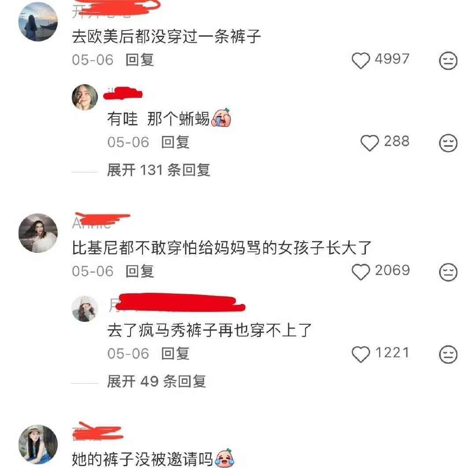This screenshot has height=468, width=476.
Task: Open the white-hat avatar by the 疯马秀 reply
Action: [85, 309]
